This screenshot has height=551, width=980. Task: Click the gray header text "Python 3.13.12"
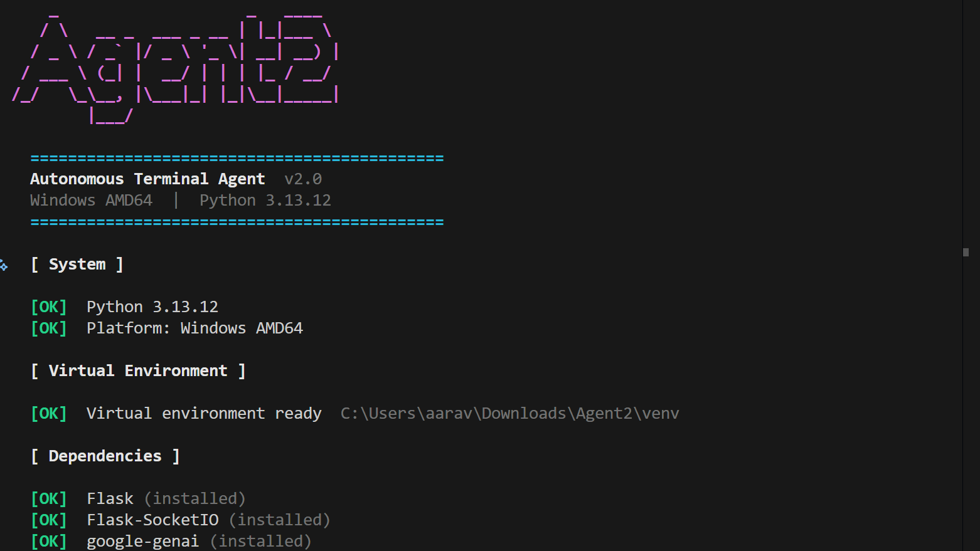pos(265,201)
